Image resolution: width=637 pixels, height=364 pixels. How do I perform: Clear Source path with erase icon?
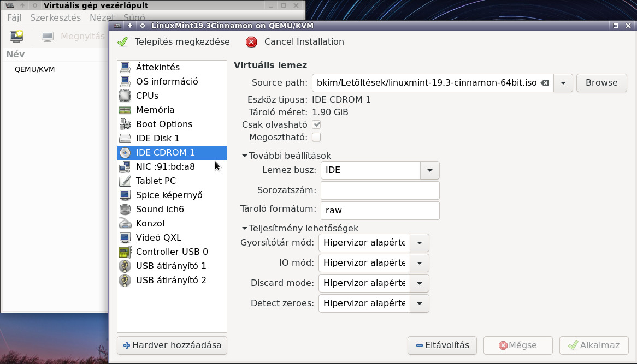point(545,83)
